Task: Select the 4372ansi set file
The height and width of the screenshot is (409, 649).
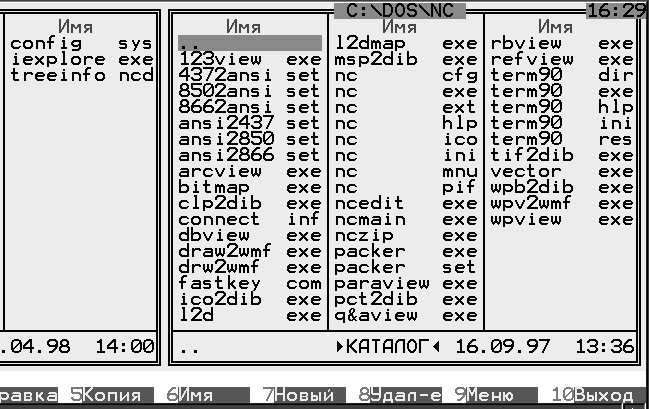Action: pyautogui.click(x=250, y=75)
